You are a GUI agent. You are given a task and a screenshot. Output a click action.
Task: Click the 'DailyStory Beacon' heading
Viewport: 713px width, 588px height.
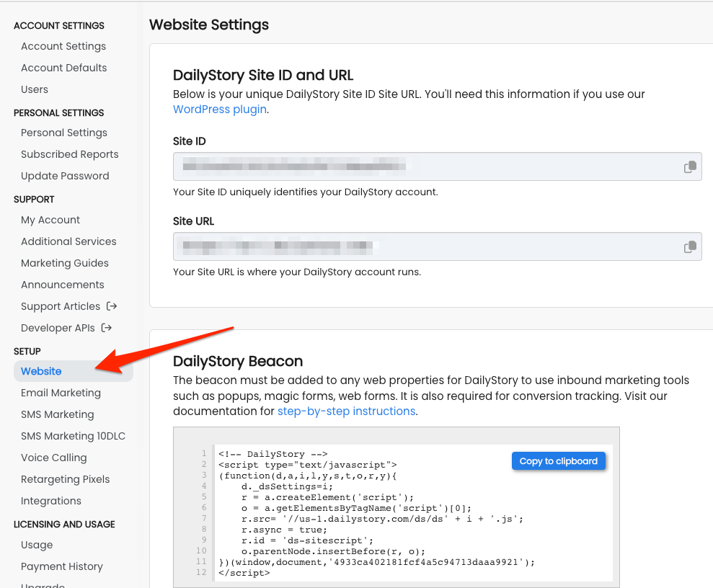[238, 361]
